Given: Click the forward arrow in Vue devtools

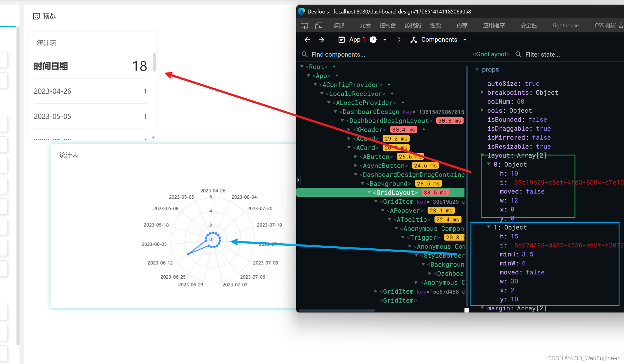Looking at the screenshot, I should click(x=321, y=40).
